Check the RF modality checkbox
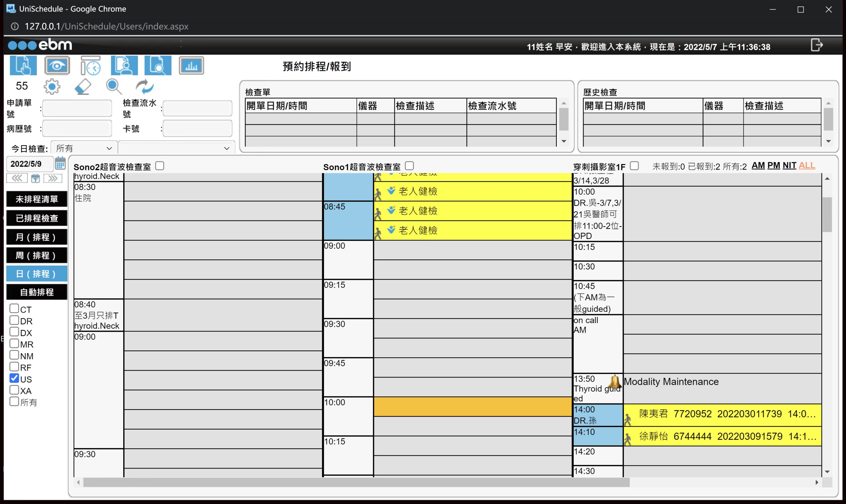 click(14, 367)
